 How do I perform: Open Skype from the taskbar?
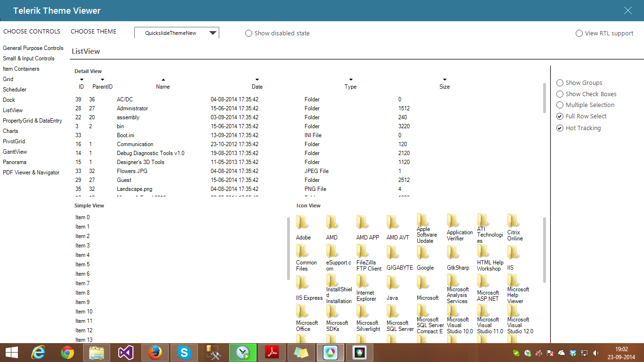184,353
